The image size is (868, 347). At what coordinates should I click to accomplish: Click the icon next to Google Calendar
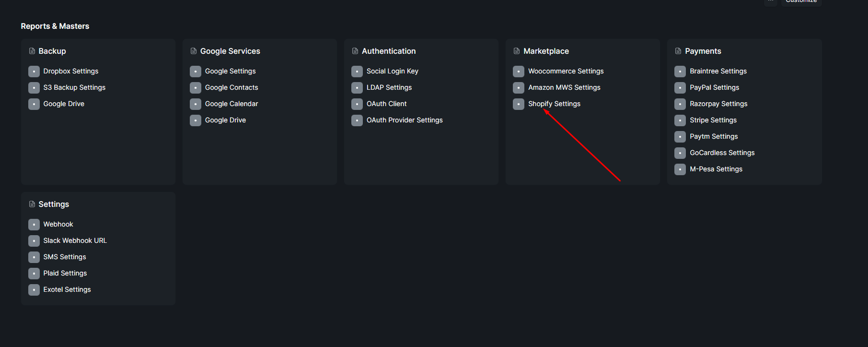pos(195,104)
